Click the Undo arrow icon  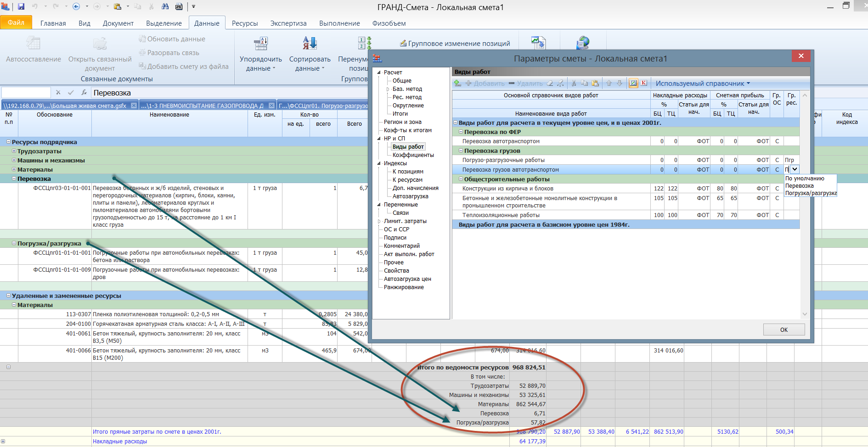pos(35,6)
